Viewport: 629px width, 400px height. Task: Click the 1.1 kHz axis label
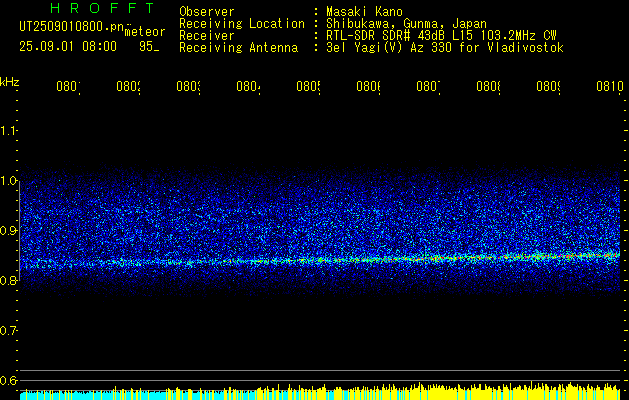pos(8,130)
